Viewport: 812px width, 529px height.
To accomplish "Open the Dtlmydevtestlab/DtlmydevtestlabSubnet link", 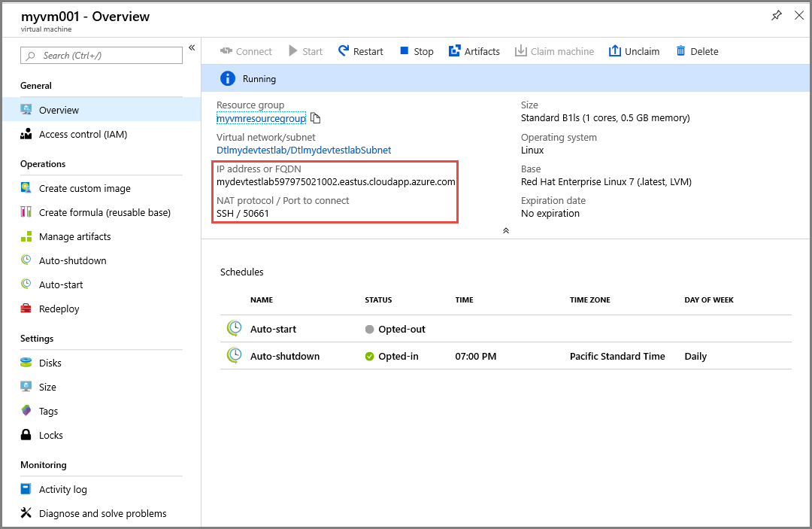I will coord(304,150).
